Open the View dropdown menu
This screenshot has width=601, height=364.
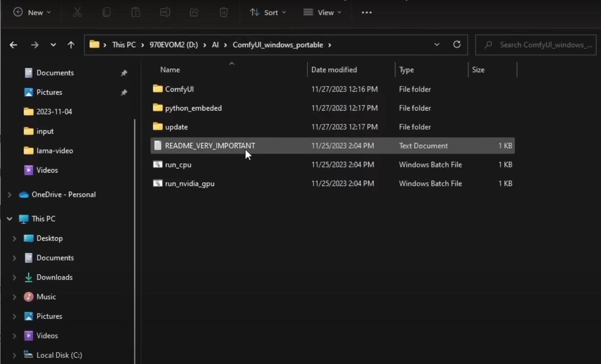pyautogui.click(x=322, y=12)
